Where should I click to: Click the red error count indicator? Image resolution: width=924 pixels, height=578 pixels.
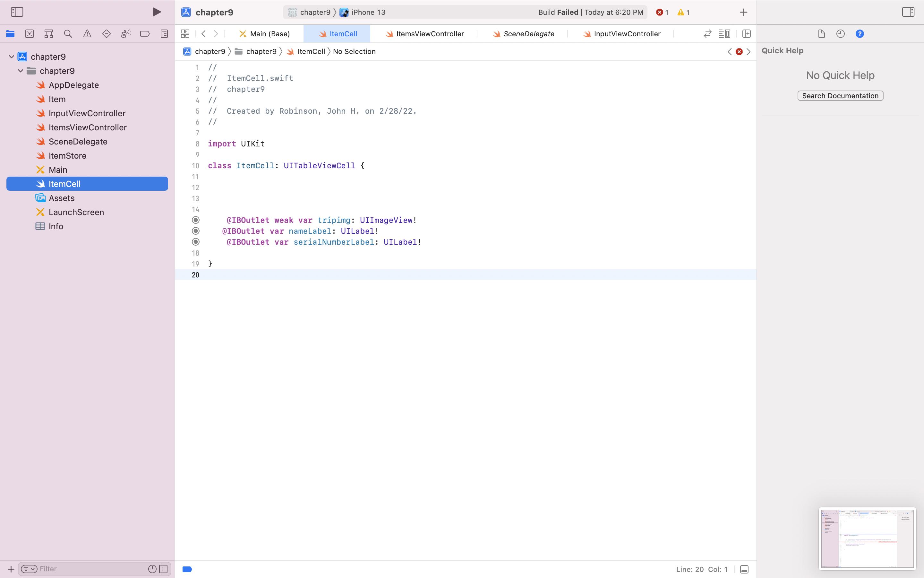[x=662, y=12]
